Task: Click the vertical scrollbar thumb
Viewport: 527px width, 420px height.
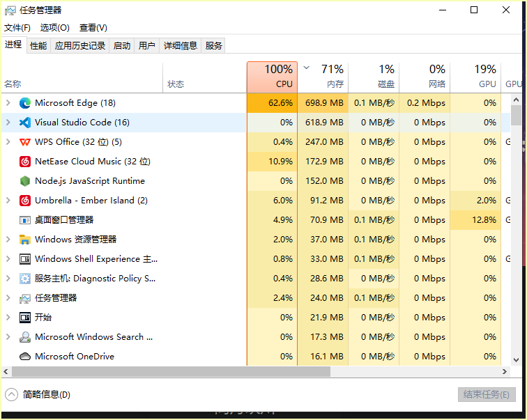Action: point(516,115)
